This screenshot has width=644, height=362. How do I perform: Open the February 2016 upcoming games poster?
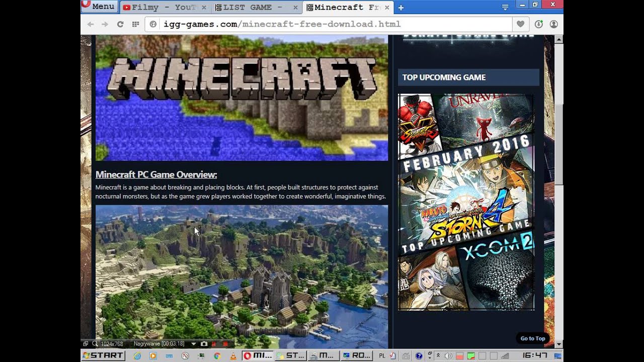pyautogui.click(x=466, y=202)
